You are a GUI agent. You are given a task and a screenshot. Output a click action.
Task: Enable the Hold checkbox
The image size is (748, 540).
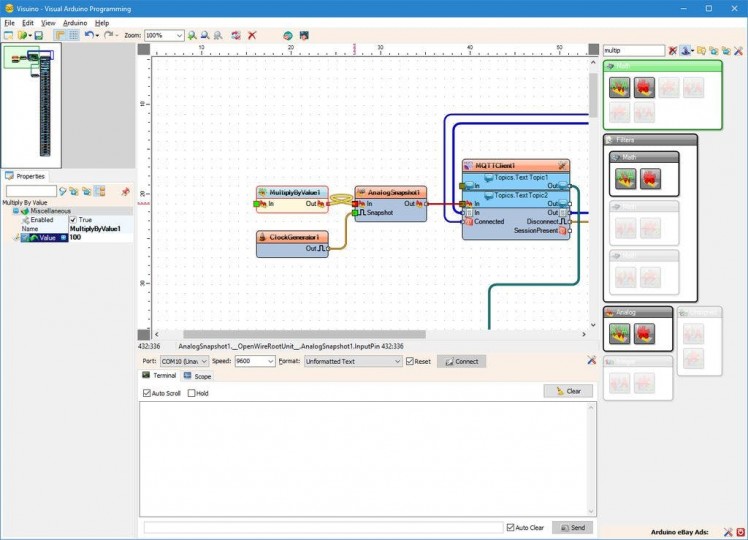[192, 393]
